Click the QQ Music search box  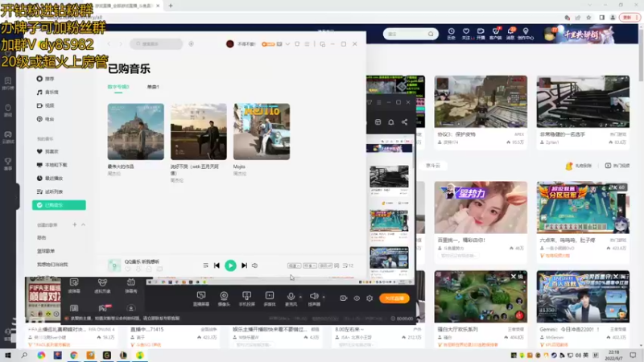coord(156,44)
